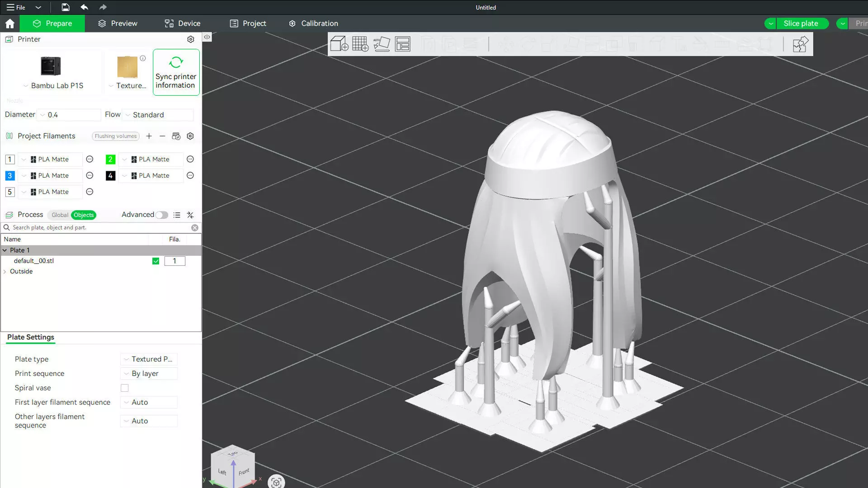Enable the Spiral vase checkbox

click(125, 388)
